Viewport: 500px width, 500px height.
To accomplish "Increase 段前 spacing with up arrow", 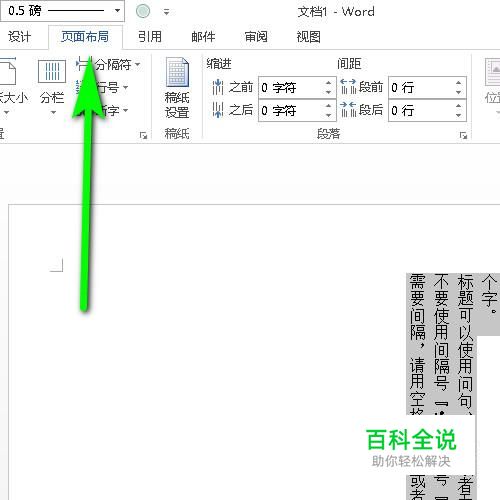I will (459, 83).
